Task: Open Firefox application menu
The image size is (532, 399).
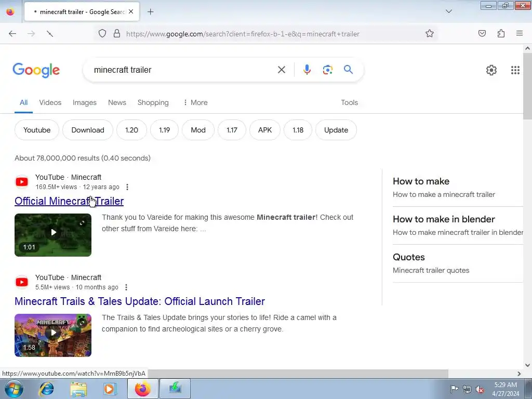Action: pyautogui.click(x=520, y=33)
